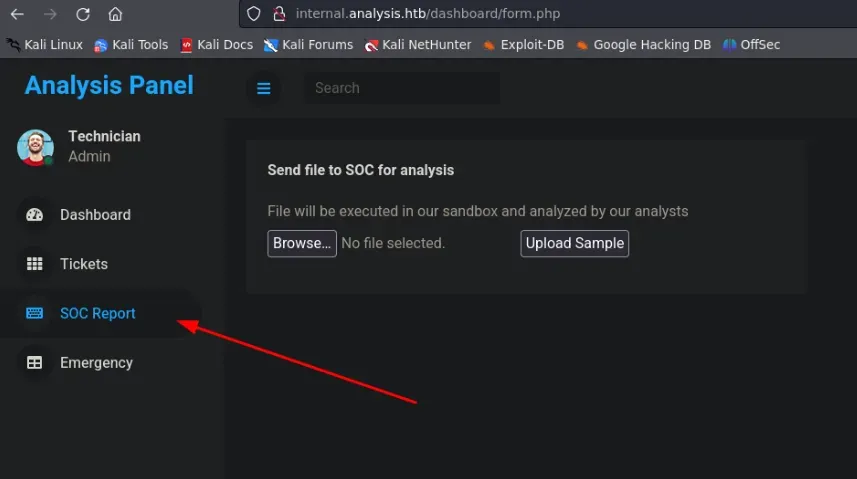The height and width of the screenshot is (479, 857).
Task: Click the Tickets grid icon
Action: [34, 264]
